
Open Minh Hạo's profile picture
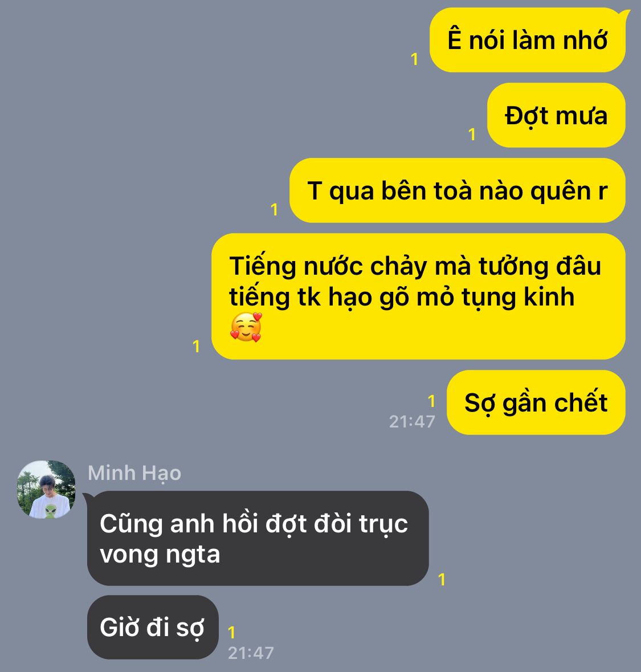tap(46, 490)
